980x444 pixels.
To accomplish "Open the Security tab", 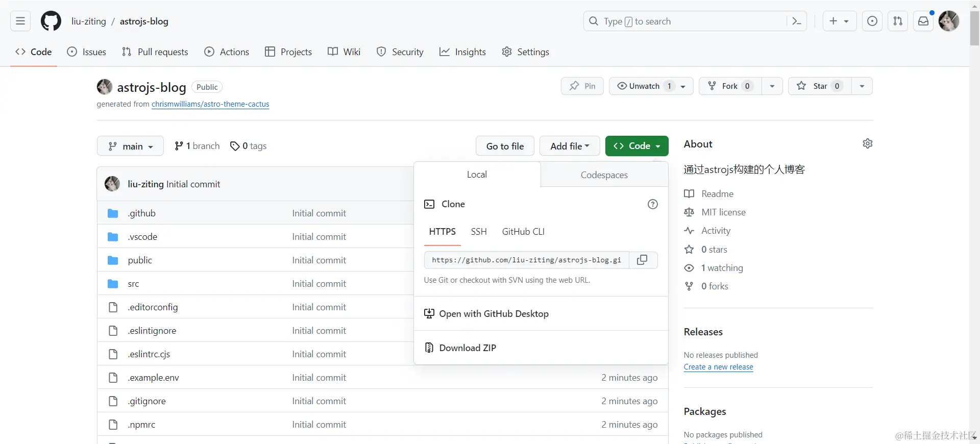I will pos(400,52).
